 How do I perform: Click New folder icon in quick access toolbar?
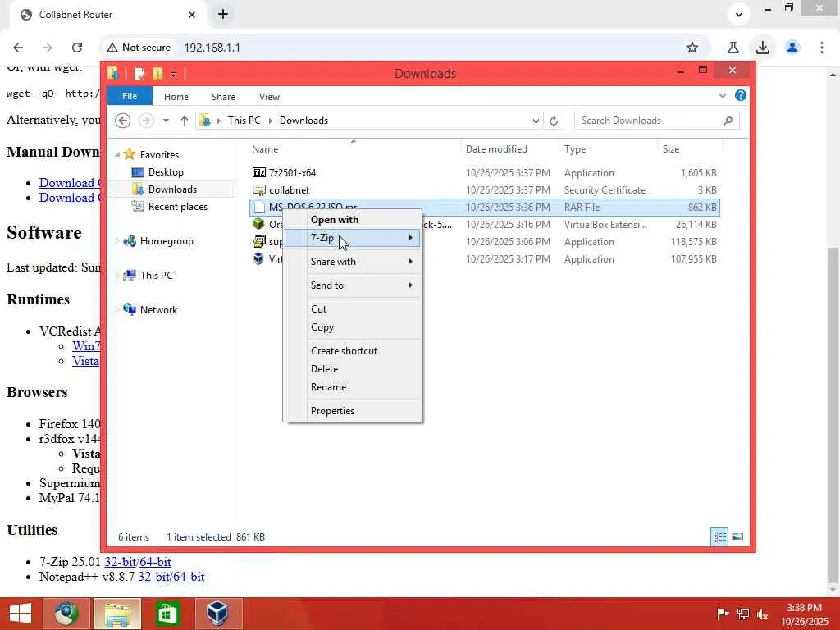tap(157, 73)
